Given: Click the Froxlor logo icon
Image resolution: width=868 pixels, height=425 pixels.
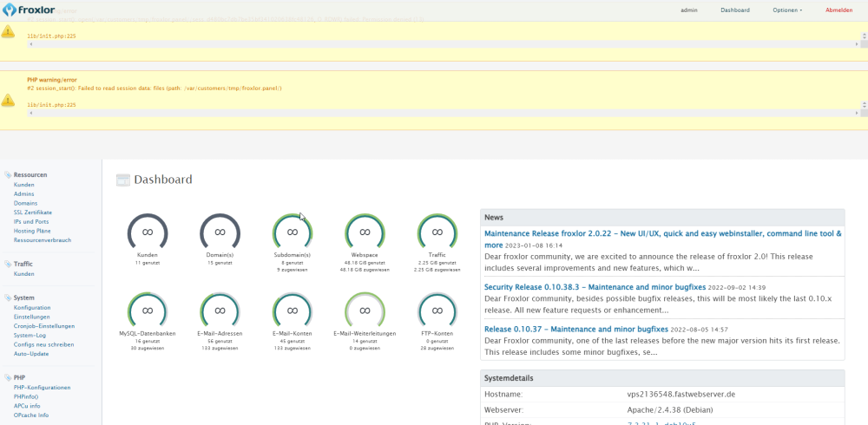Looking at the screenshot, I should 10,10.
